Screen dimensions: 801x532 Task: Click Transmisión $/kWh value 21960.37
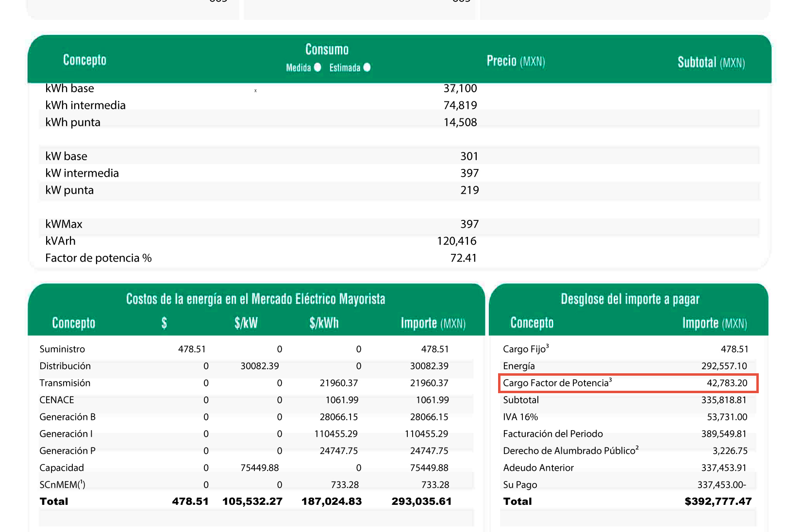[x=339, y=383]
